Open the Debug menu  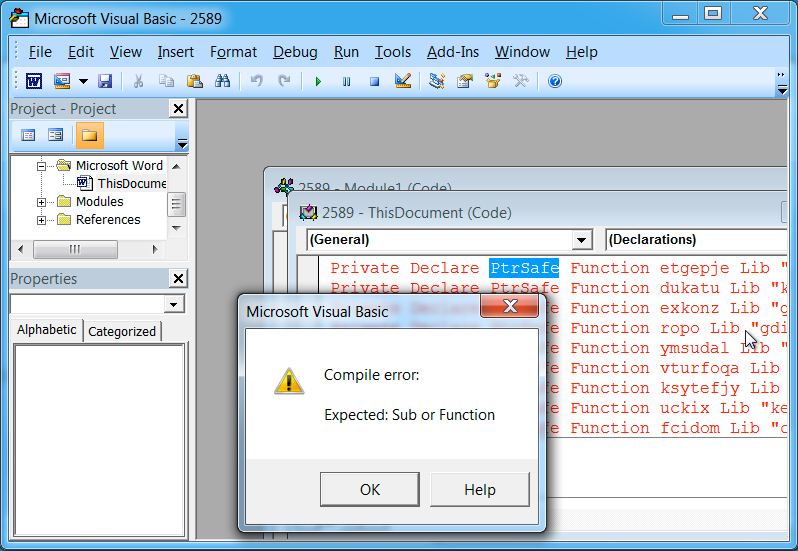tap(295, 52)
